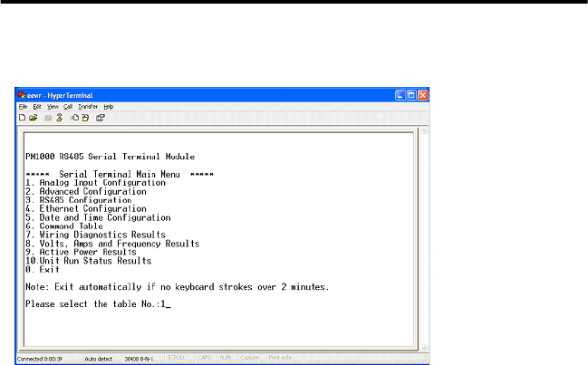Click the SCROLL status indicator
The width and height of the screenshot is (588, 365).
(x=177, y=358)
